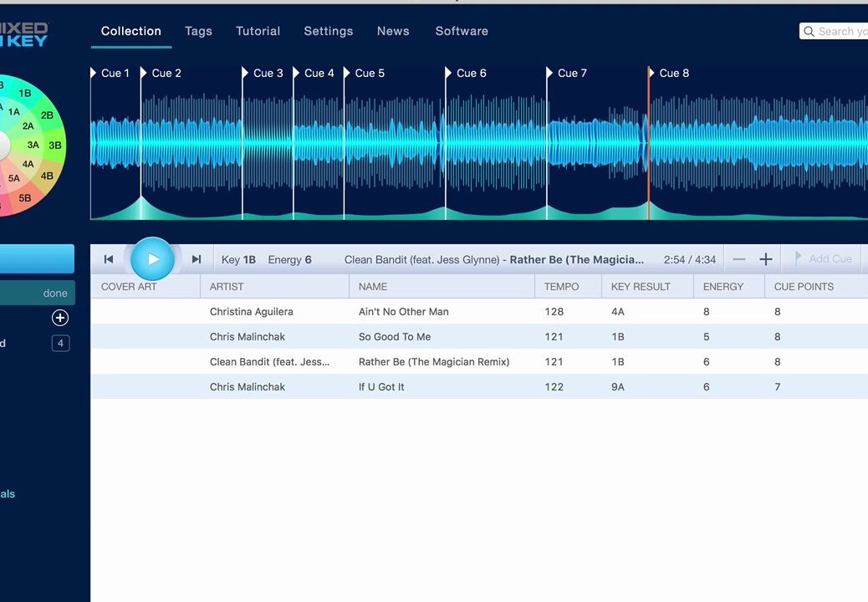Zoom in waveform with plus icon

pyautogui.click(x=766, y=259)
